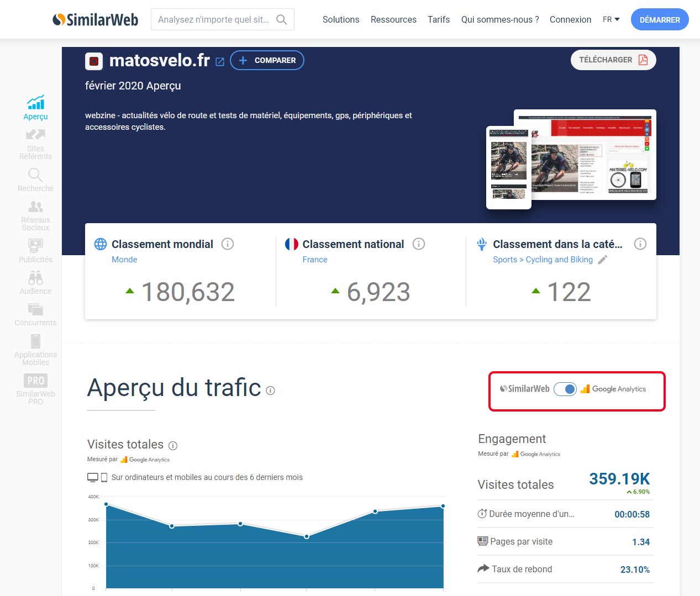Open the Solutions menu
The image size is (700, 596).
341,19
